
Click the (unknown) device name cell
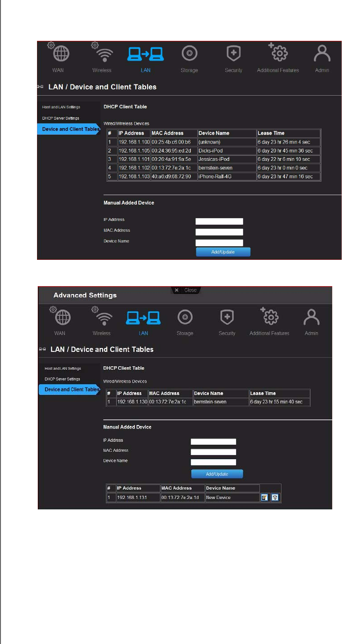[227, 142]
